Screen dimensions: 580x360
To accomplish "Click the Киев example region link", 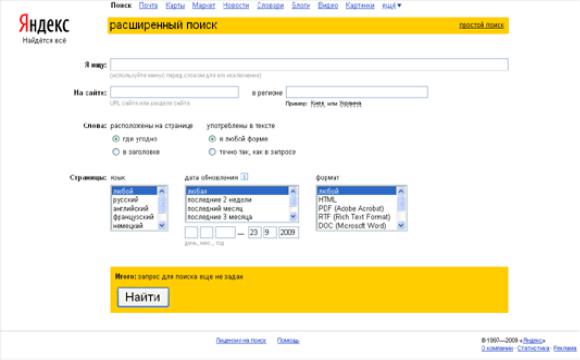I will (317, 104).
